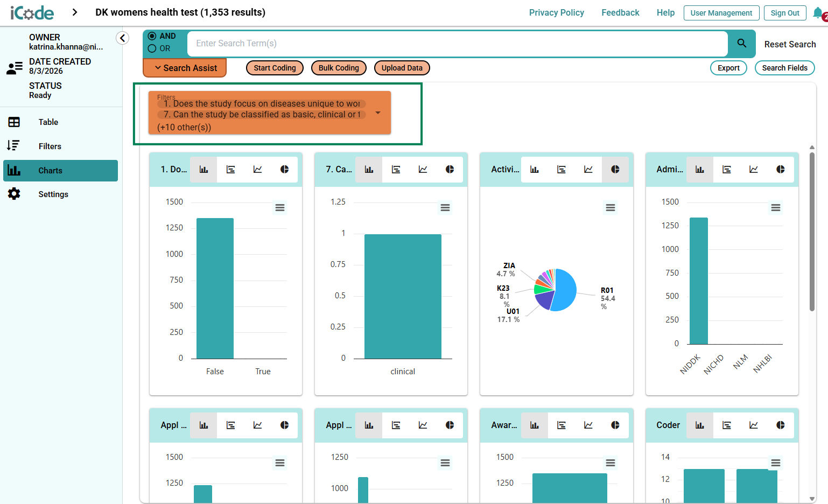The width and height of the screenshot is (828, 504).
Task: Open the Privacy Policy link
Action: [x=556, y=12]
